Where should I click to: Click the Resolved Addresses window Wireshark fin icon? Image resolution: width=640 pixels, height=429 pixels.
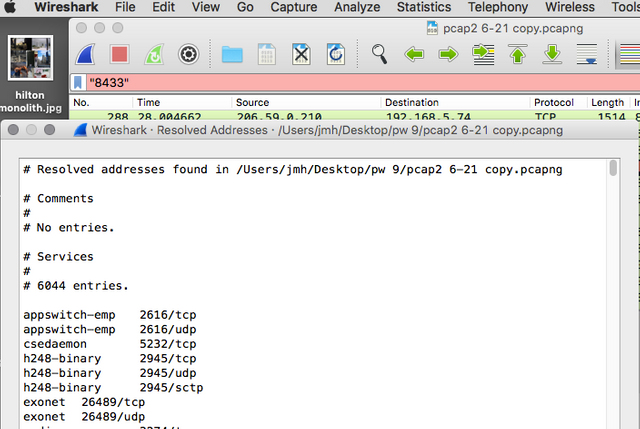(80, 130)
